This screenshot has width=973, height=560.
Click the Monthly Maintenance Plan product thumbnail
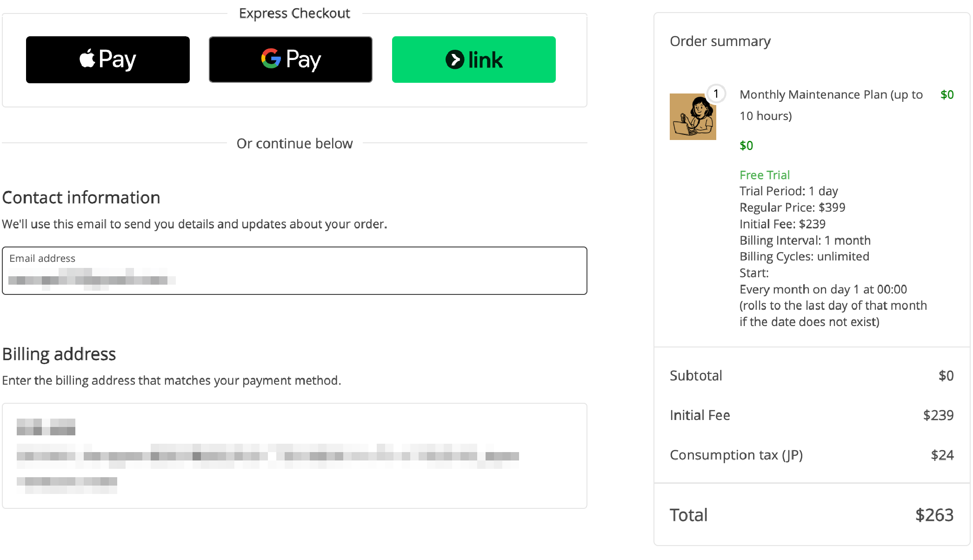coord(693,117)
